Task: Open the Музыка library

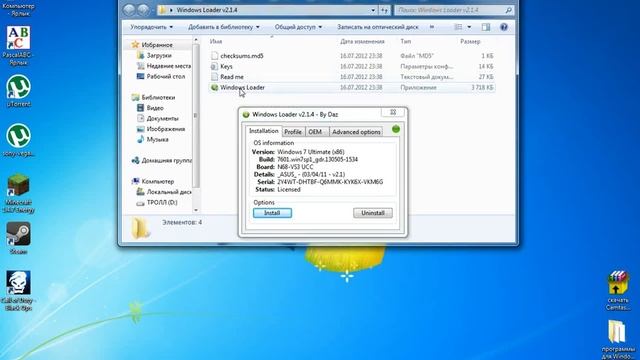Action: point(157,140)
